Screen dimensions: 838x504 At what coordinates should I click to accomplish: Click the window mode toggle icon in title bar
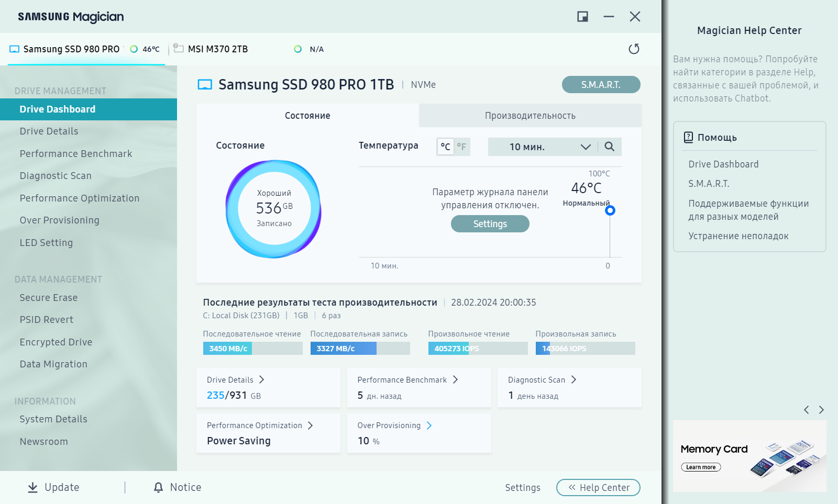582,17
